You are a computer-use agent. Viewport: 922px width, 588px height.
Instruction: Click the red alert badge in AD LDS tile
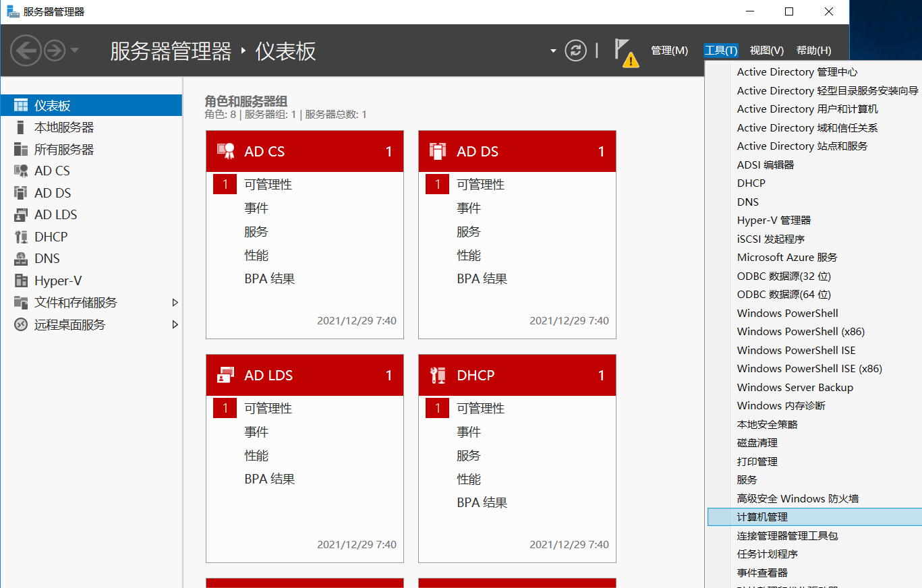pyautogui.click(x=225, y=409)
